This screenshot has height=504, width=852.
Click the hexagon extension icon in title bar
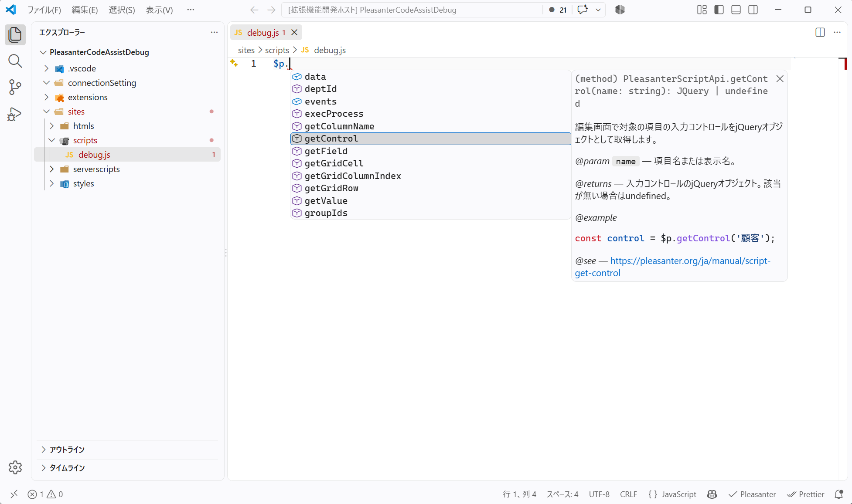(620, 10)
